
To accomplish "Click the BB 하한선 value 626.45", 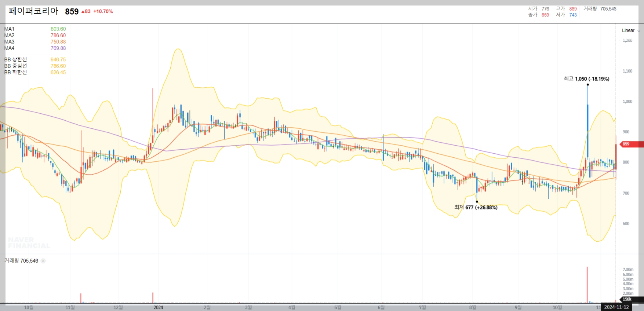I will [x=58, y=72].
